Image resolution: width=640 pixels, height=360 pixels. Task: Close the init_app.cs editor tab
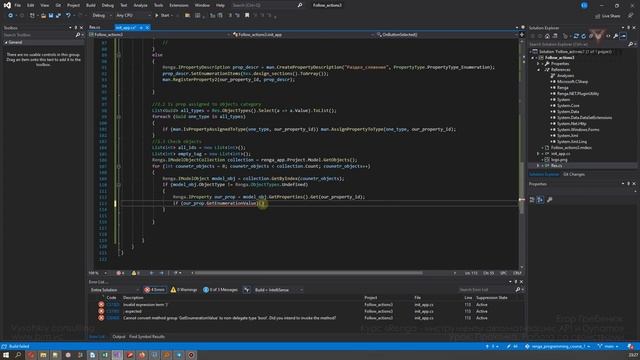click(x=147, y=27)
